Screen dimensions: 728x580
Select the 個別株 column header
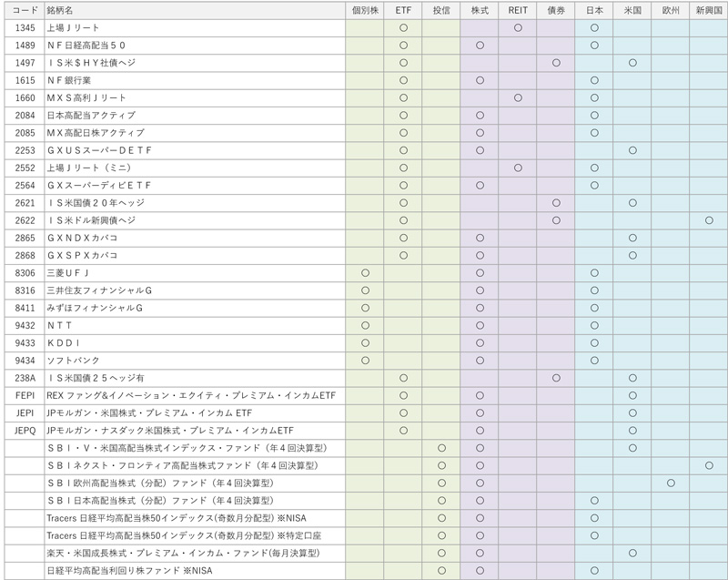click(x=365, y=10)
